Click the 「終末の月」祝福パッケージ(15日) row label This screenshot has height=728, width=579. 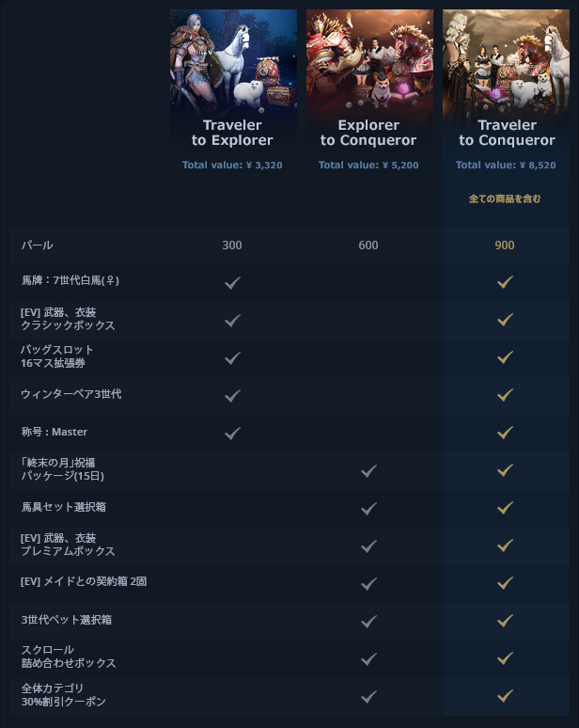[x=63, y=469]
